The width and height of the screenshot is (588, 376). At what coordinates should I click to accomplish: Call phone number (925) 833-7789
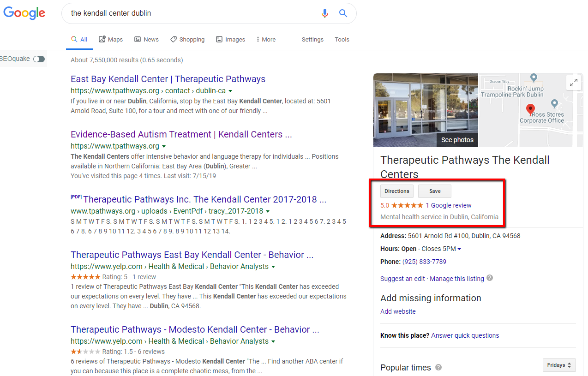tap(424, 262)
